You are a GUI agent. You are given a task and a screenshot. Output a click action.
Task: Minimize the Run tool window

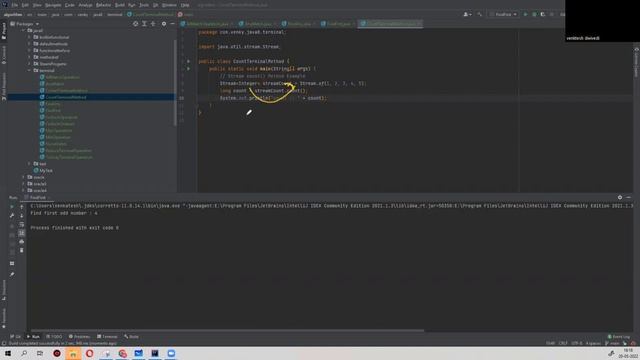coord(629,197)
